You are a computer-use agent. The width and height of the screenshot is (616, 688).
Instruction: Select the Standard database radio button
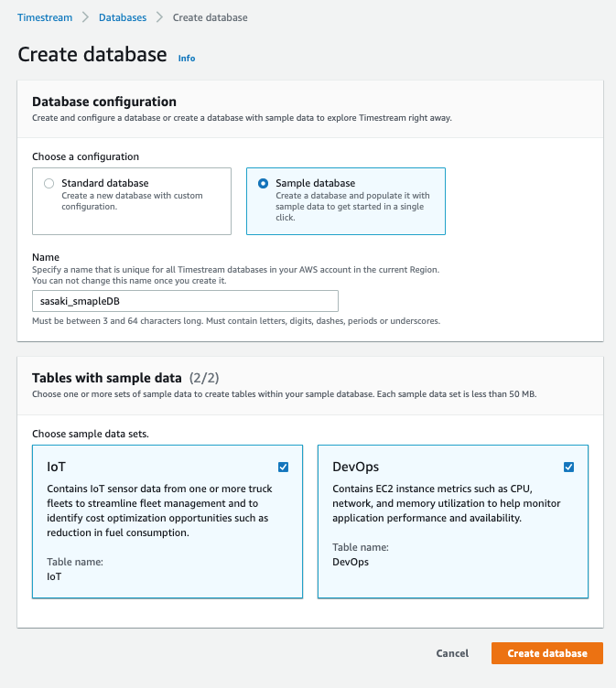(49, 183)
